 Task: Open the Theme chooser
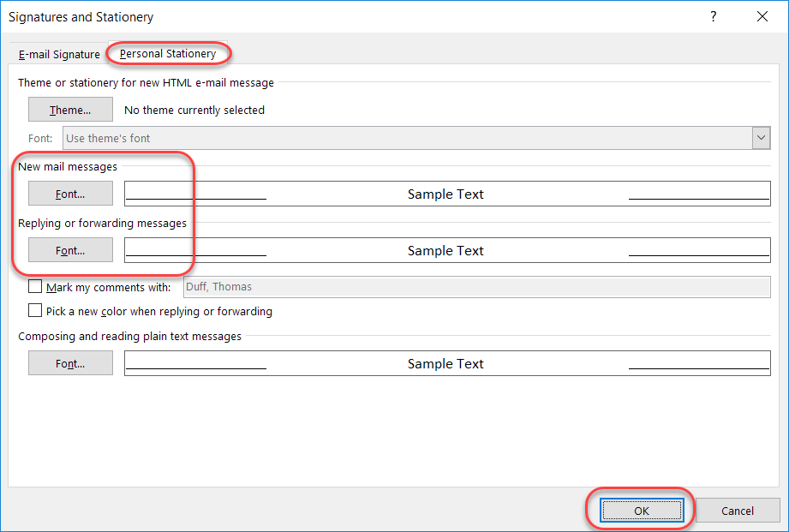tap(70, 109)
